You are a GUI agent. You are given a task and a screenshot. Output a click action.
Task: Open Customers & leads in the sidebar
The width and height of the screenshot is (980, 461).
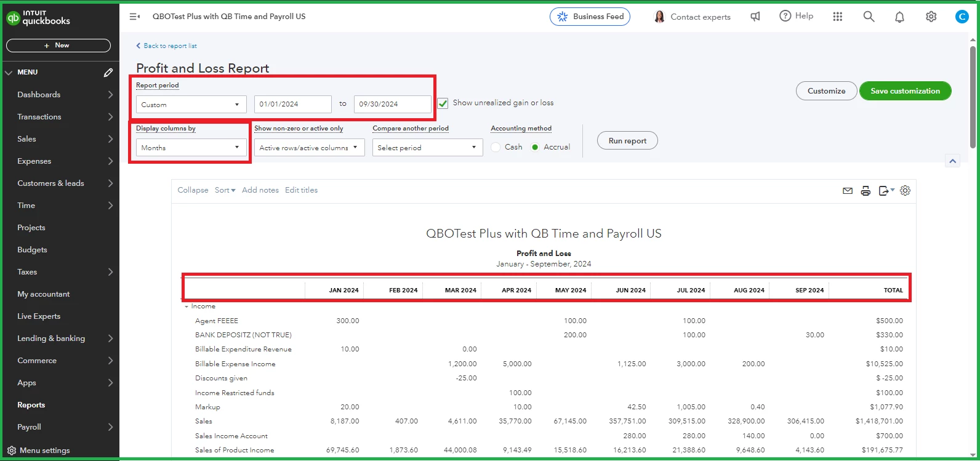50,183
